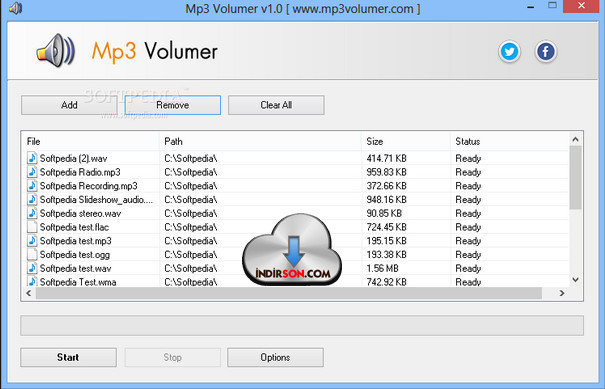Screen dimensions: 605x389
Task: Sort list by Size column header
Action: [406, 141]
